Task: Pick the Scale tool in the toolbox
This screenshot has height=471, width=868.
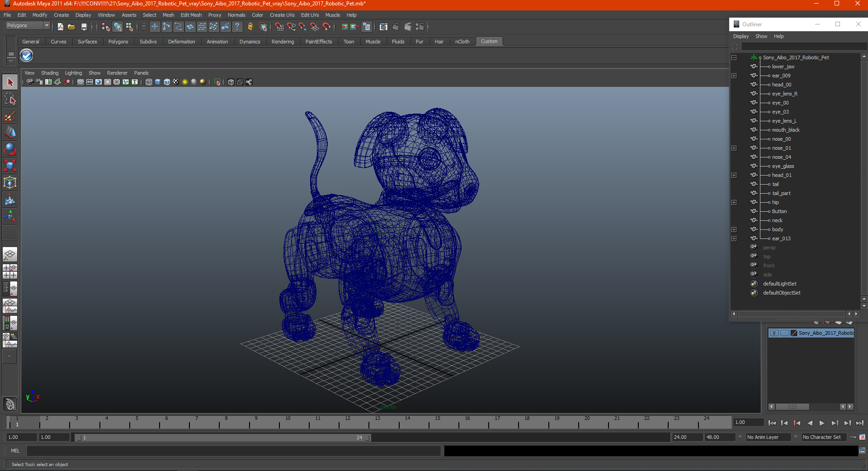Action: pos(10,166)
